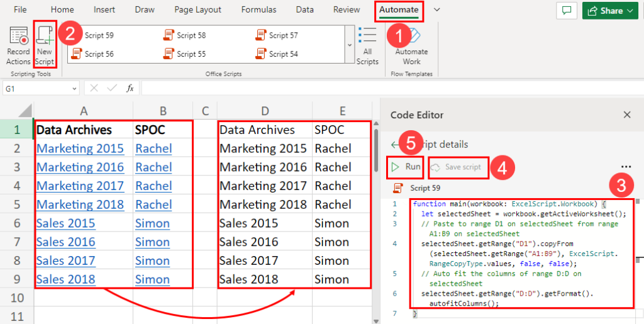This screenshot has width=644, height=324.
Task: Select cell D7 Sales 2016
Action: click(265, 242)
